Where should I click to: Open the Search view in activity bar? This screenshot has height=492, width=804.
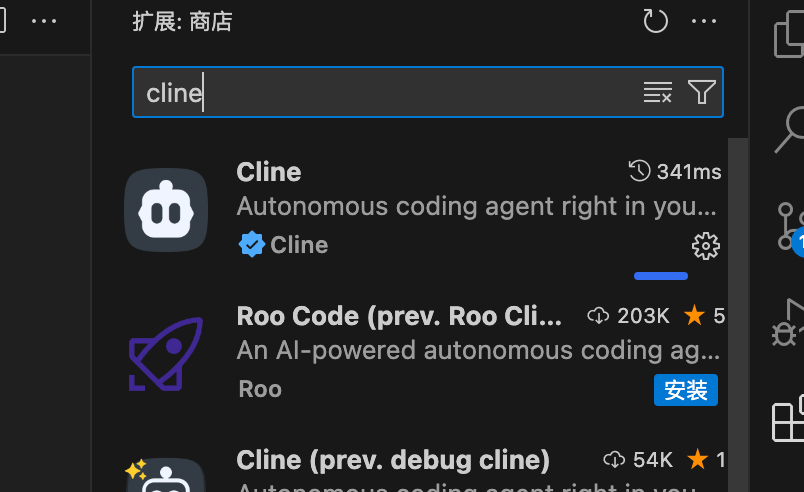pos(789,129)
